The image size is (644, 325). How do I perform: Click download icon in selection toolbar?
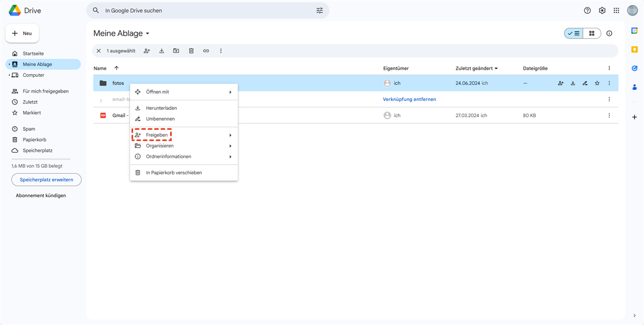click(162, 51)
